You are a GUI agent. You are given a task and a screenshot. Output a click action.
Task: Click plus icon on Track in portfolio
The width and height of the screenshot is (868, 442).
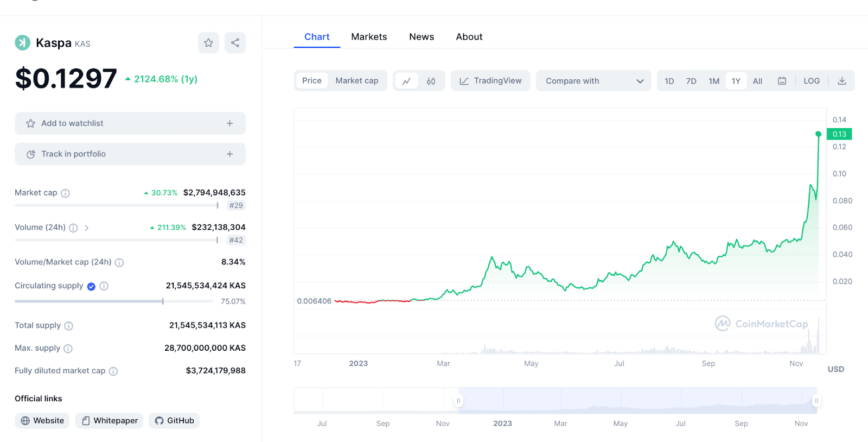tap(230, 154)
